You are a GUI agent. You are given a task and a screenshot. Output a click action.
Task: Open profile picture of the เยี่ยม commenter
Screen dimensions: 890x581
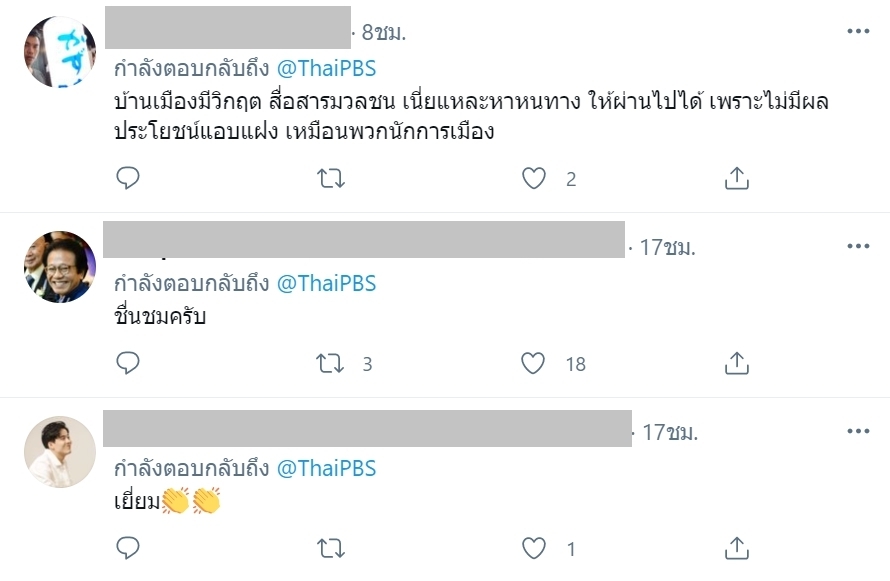tap(60, 452)
